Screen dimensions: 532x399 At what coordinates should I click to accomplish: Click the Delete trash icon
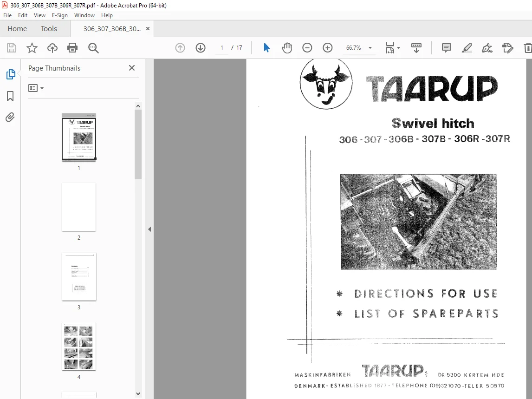click(x=527, y=48)
